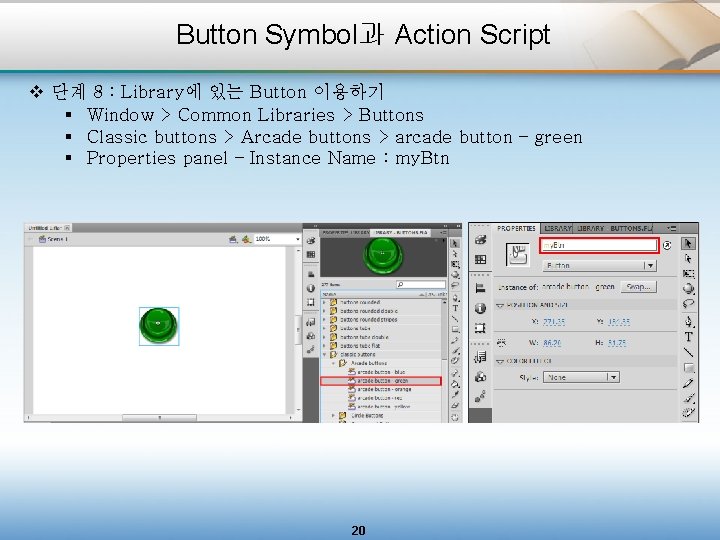This screenshot has height=540, width=720.
Task: Open the Transform panel icon left of Properties
Action: click(480, 328)
